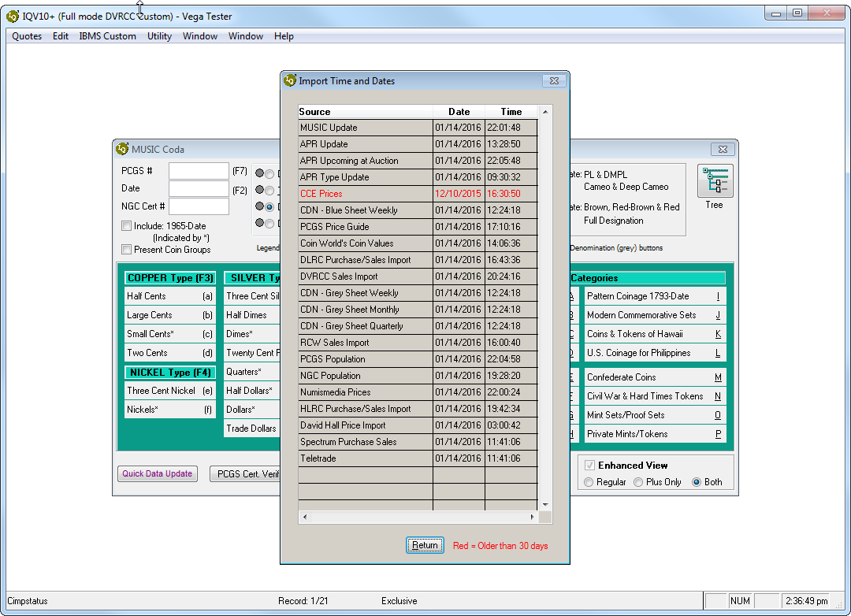
Task: Click the Time column header
Action: tap(511, 112)
